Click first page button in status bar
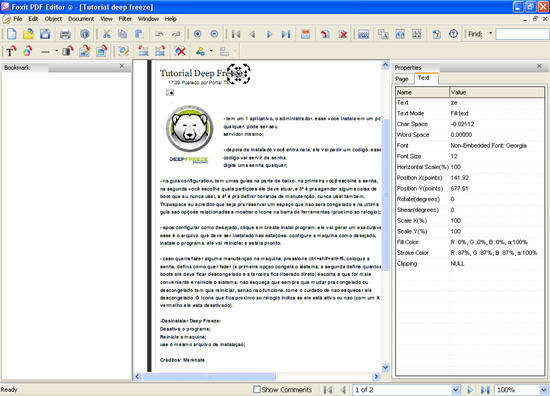 (328, 390)
